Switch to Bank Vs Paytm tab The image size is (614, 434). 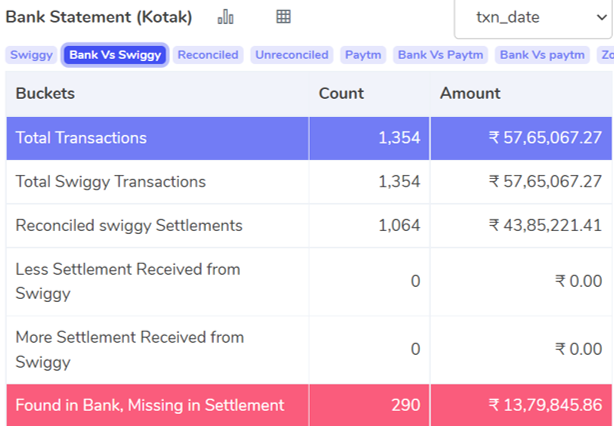(441, 55)
